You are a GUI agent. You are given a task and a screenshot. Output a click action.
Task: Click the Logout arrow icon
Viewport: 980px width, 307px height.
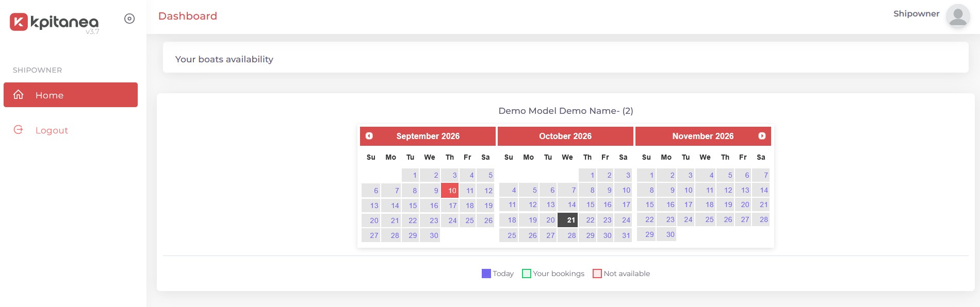pyautogui.click(x=18, y=130)
